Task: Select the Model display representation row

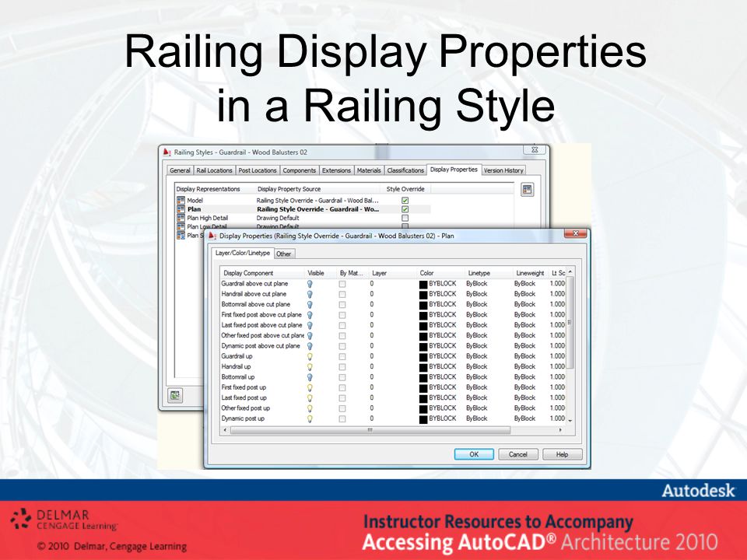Action: pyautogui.click(x=303, y=201)
